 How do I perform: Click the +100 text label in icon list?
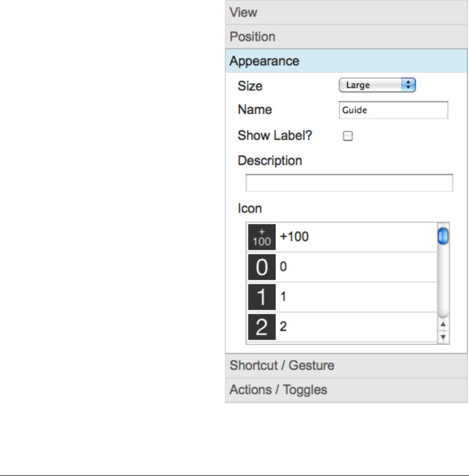pos(294,237)
